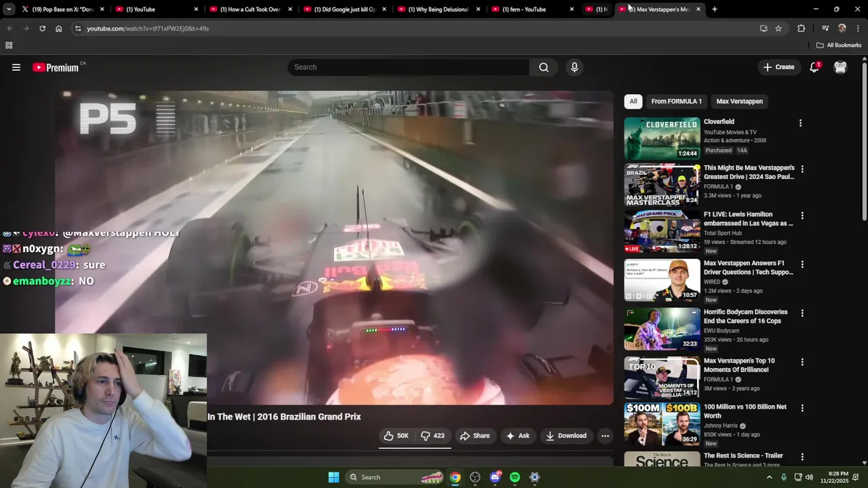Bookmark this page with star icon

pyautogui.click(x=778, y=28)
